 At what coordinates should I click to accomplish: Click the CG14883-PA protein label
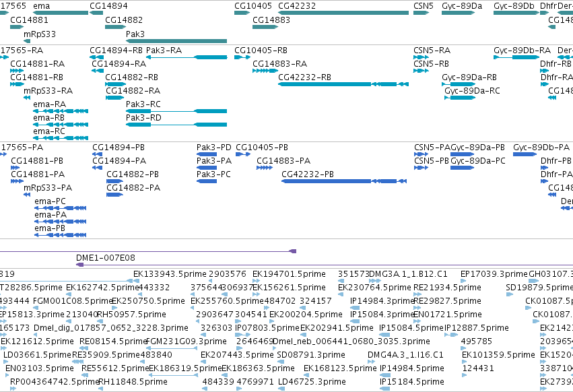tap(283, 161)
